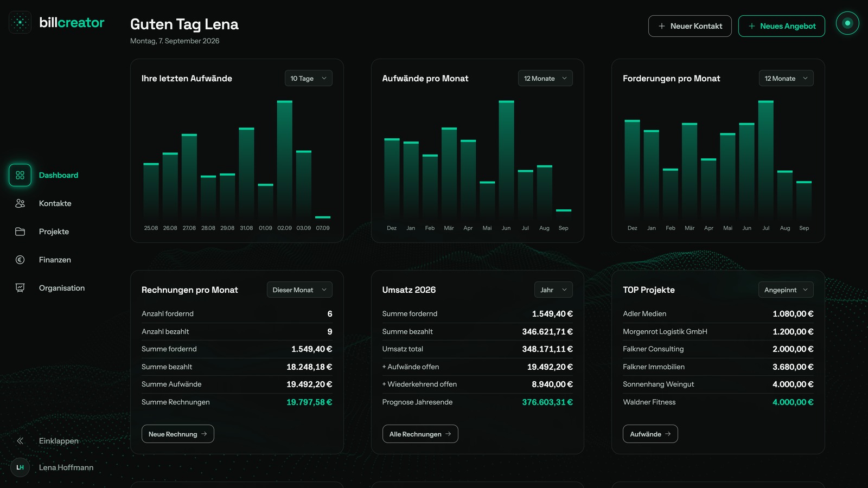Click the Finanzen euro icon
The width and height of the screenshot is (868, 488).
pos(20,260)
